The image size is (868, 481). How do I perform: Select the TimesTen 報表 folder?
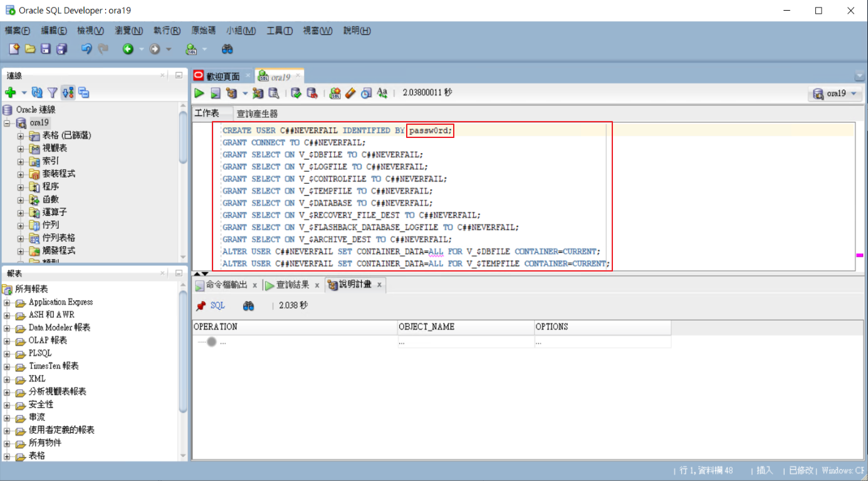click(x=54, y=366)
